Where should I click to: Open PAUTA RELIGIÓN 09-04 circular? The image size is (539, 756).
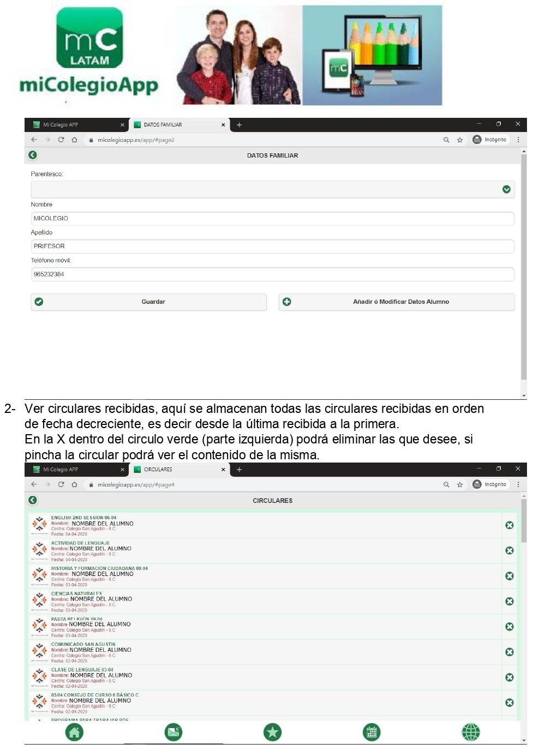tap(265, 627)
